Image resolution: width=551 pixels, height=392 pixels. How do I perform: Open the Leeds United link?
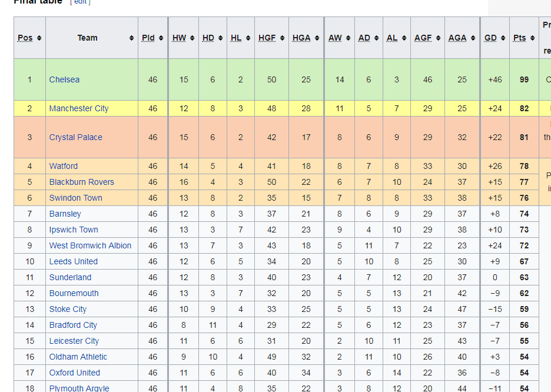pos(74,261)
